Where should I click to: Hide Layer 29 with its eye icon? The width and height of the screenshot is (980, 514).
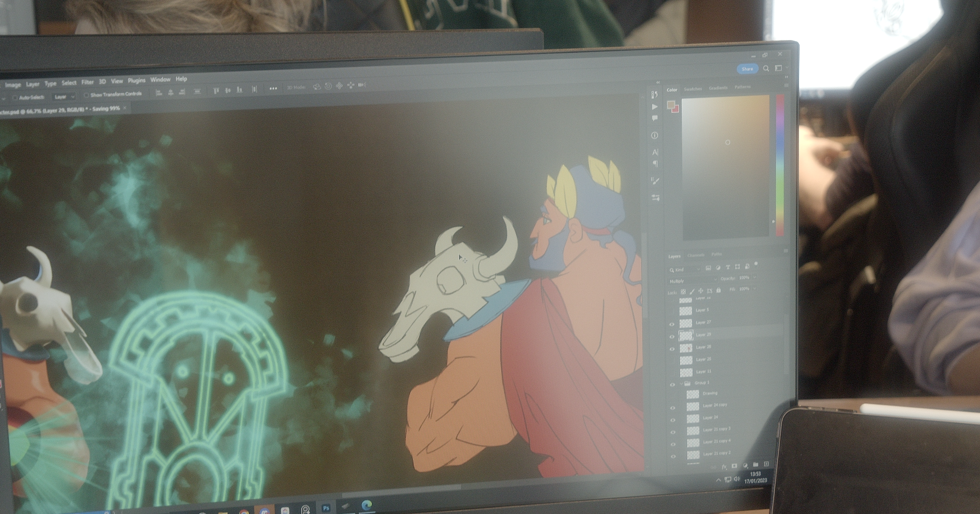672,336
